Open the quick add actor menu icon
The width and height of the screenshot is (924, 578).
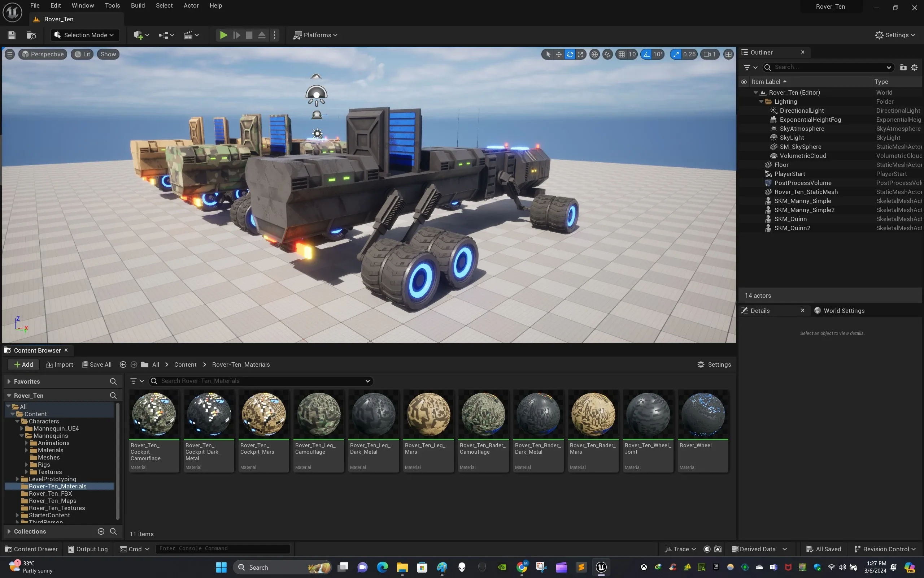(x=141, y=35)
